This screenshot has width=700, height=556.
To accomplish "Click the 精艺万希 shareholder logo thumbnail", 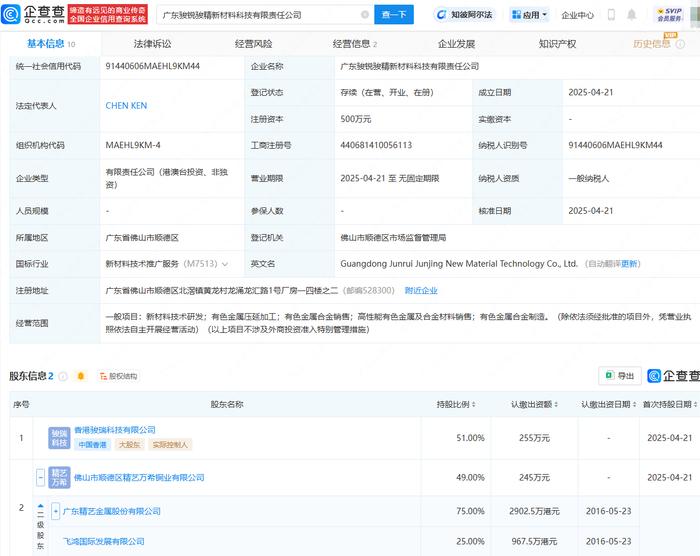I will (59, 477).
